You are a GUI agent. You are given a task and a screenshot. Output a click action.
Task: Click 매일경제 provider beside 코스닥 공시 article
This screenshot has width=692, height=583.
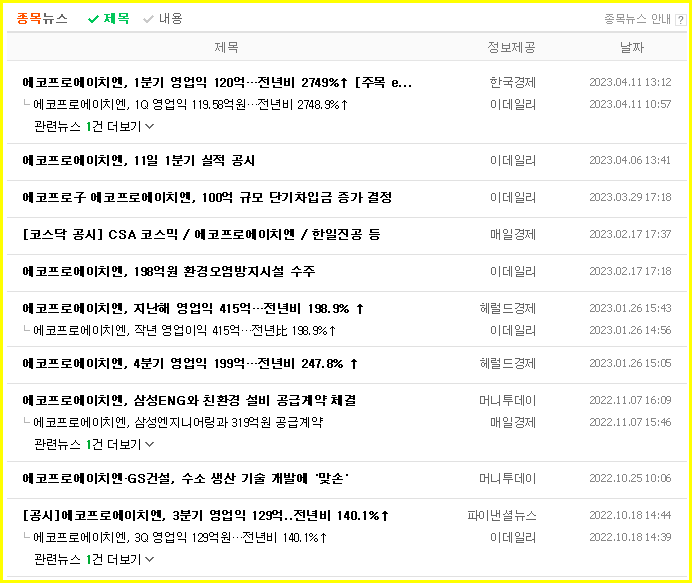(x=513, y=234)
